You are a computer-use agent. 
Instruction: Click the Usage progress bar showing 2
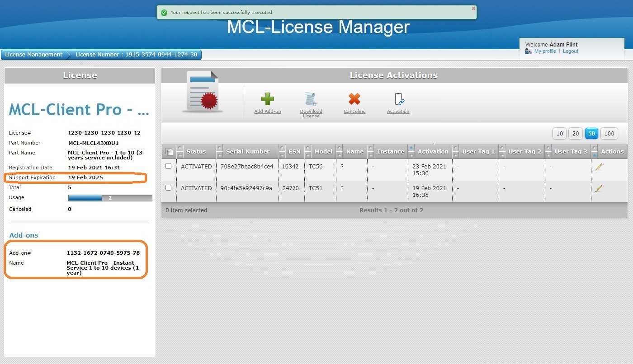coord(110,198)
